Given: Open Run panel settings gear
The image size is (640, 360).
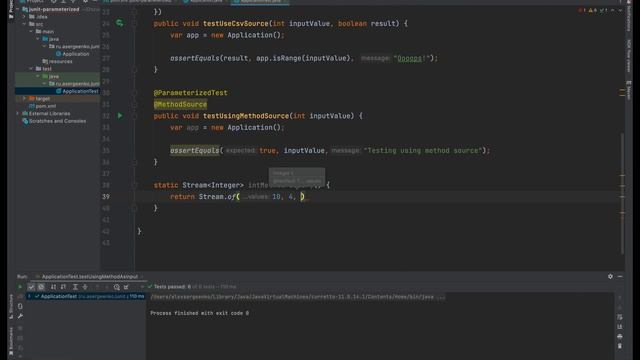Looking at the screenshot, I should [x=610, y=276].
